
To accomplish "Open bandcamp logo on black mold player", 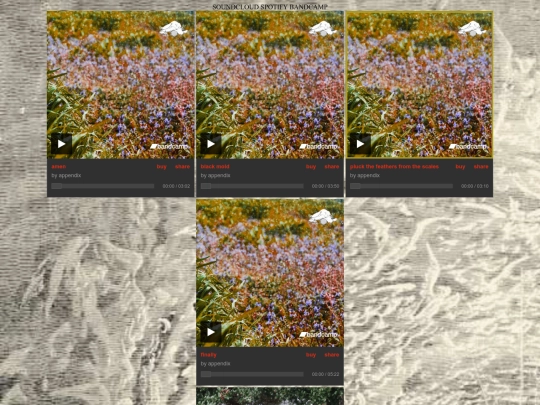I will click(319, 147).
